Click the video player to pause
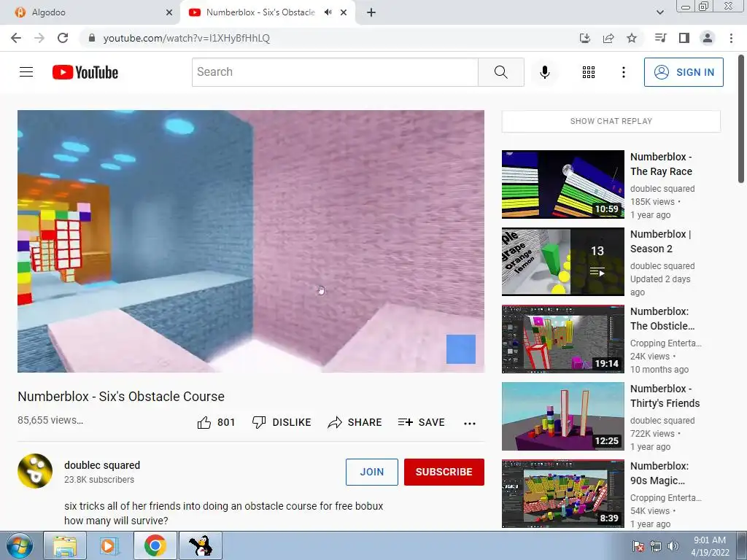The height and width of the screenshot is (560, 747). point(251,241)
